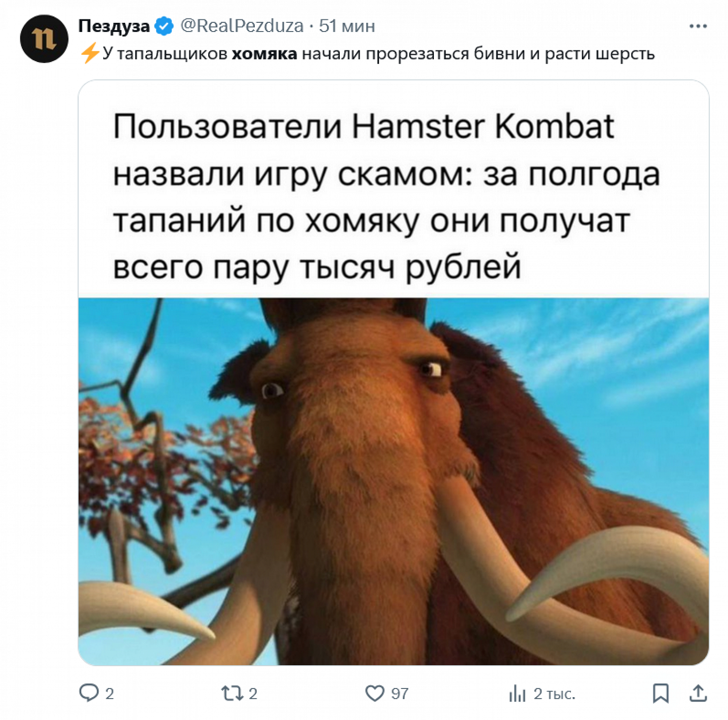Retweet using the arrows icon
Screen dimensions: 728x720
pos(232,693)
